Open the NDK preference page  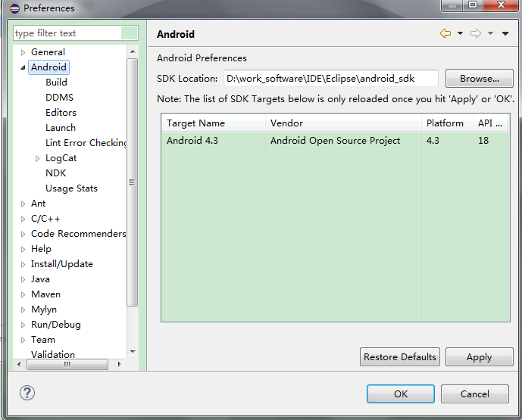(x=55, y=173)
